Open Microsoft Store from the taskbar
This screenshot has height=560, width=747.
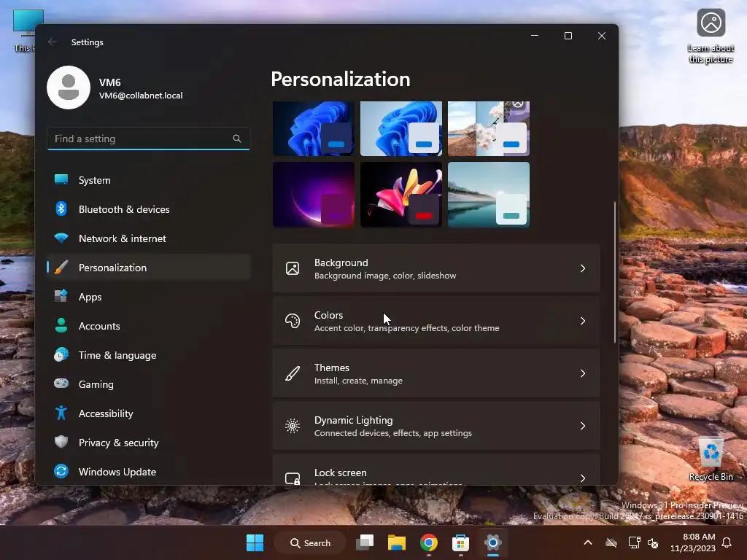pos(460,542)
